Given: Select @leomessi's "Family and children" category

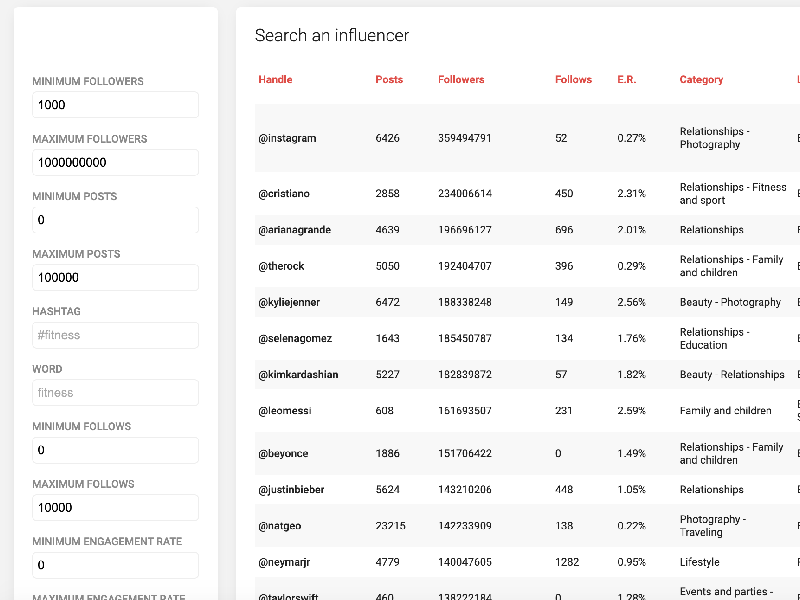Looking at the screenshot, I should coord(725,411).
